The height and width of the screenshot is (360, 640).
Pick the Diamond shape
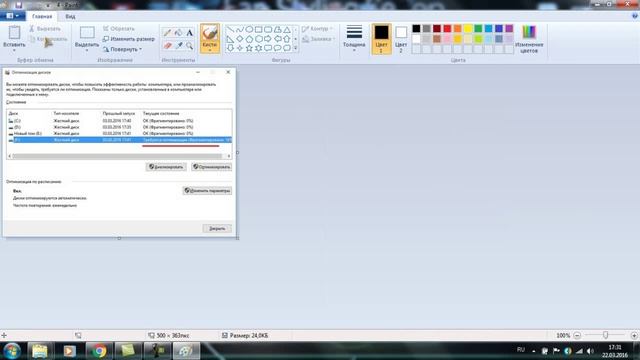(240, 39)
